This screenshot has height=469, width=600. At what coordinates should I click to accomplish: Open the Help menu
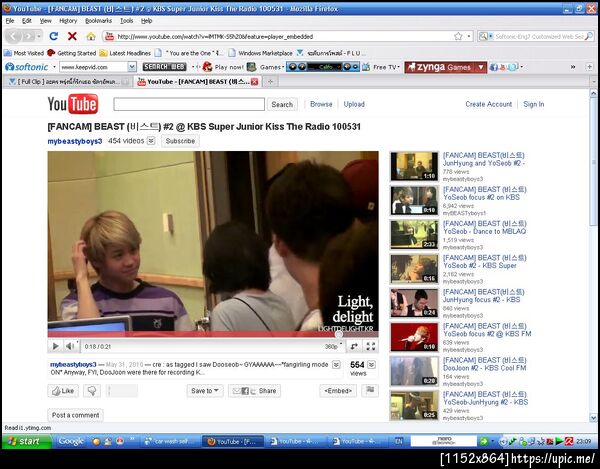[x=147, y=21]
